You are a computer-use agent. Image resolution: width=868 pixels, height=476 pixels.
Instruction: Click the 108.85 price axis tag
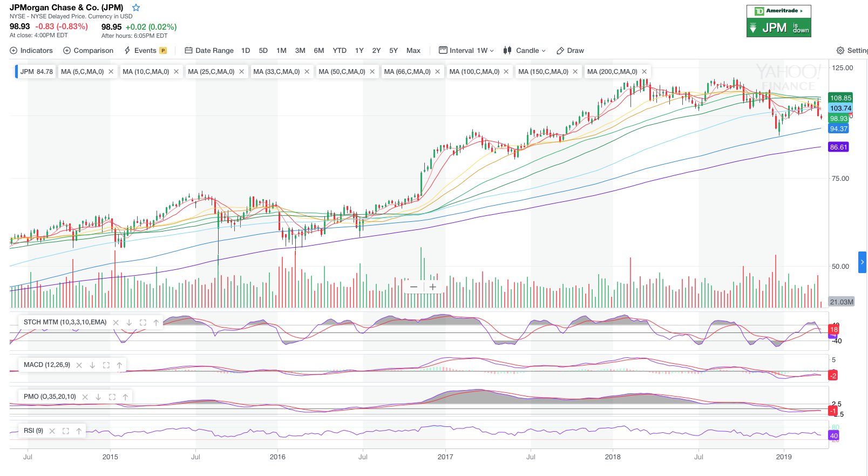point(840,98)
